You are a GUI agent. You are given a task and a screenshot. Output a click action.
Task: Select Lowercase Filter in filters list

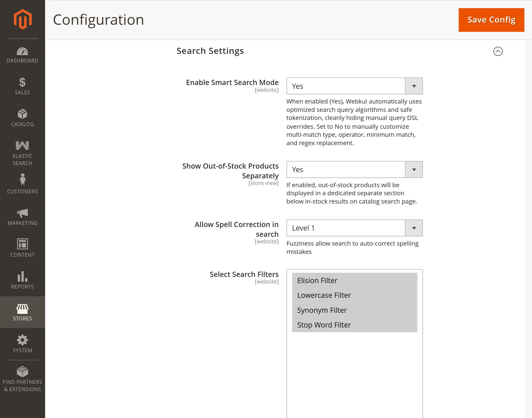[x=355, y=295]
